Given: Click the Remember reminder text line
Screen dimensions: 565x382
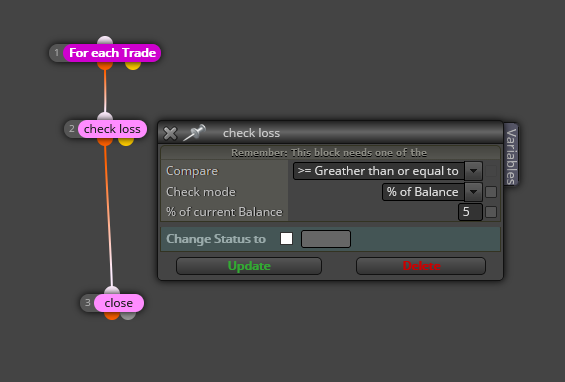Looking at the screenshot, I should (329, 153).
